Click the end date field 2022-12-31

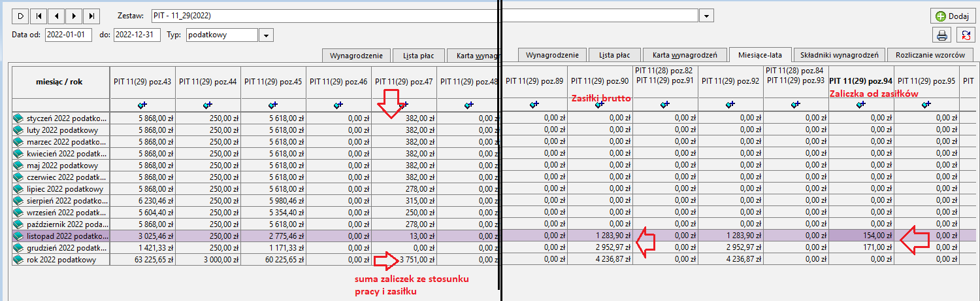click(x=137, y=35)
